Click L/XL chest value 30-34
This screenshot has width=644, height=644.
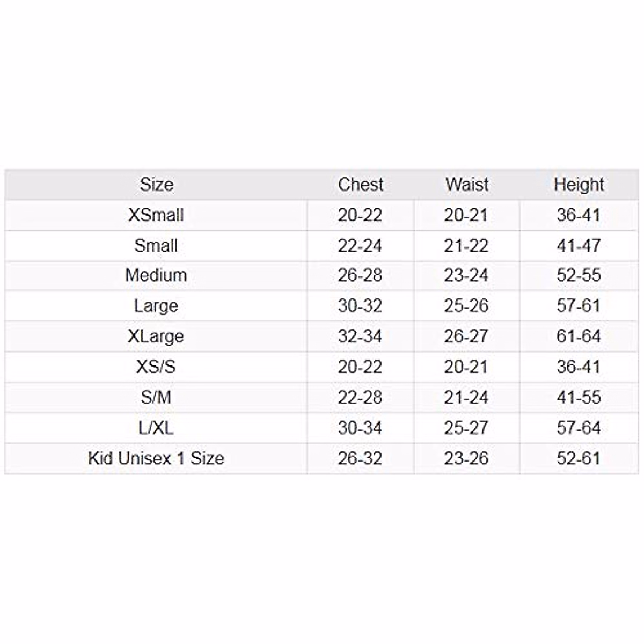(x=360, y=428)
